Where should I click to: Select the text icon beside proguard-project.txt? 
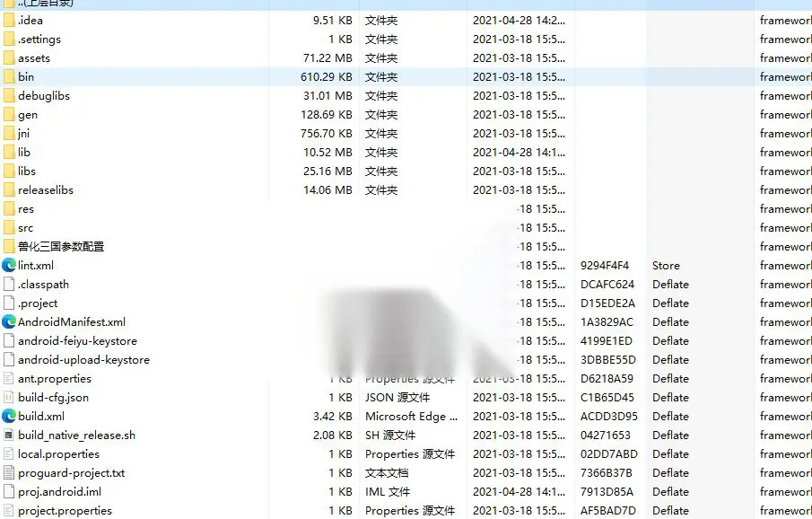[x=9, y=473]
